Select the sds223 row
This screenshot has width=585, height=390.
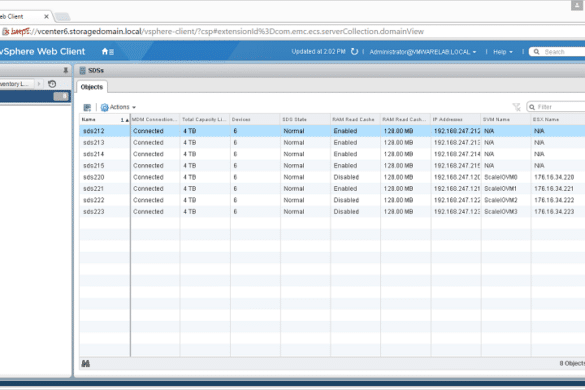tap(332, 212)
